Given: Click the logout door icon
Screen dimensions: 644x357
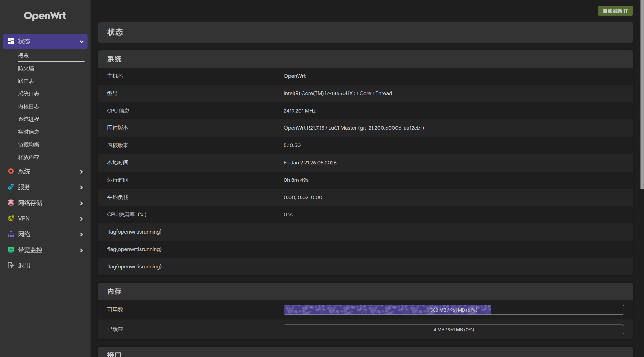Looking at the screenshot, I should (11, 265).
